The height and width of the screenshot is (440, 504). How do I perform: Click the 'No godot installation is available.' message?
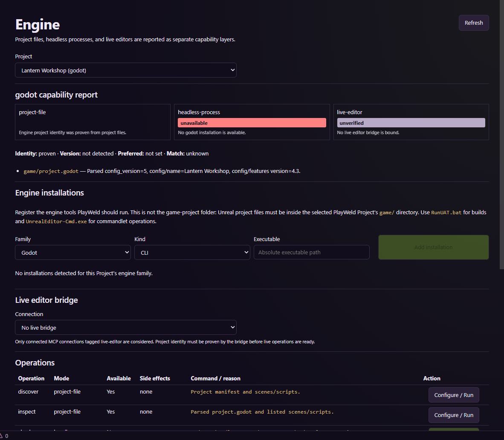[x=212, y=132]
